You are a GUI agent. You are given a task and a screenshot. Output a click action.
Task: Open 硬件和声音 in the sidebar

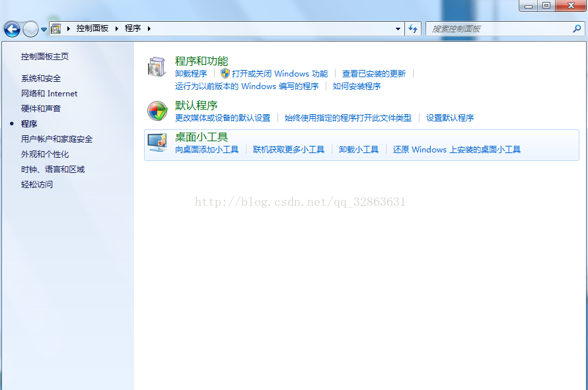41,109
